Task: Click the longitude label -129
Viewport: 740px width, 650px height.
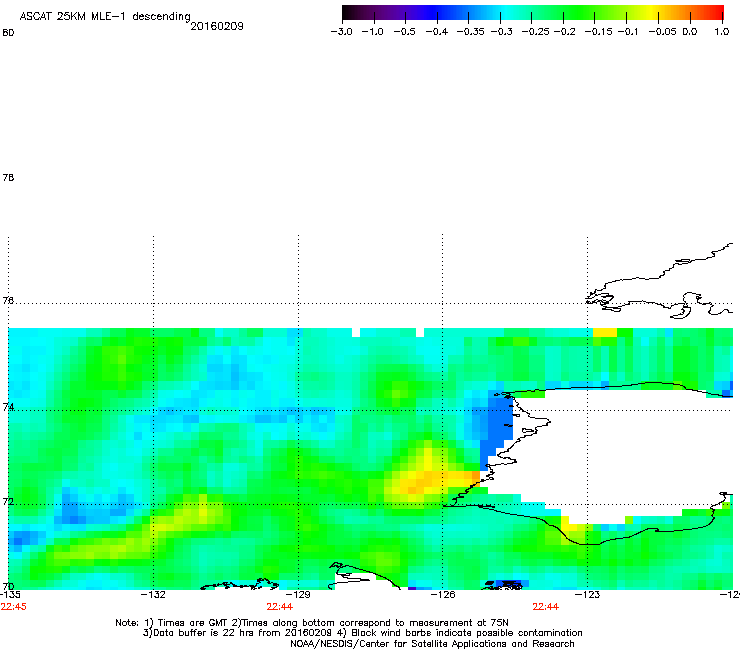Action: [298, 595]
